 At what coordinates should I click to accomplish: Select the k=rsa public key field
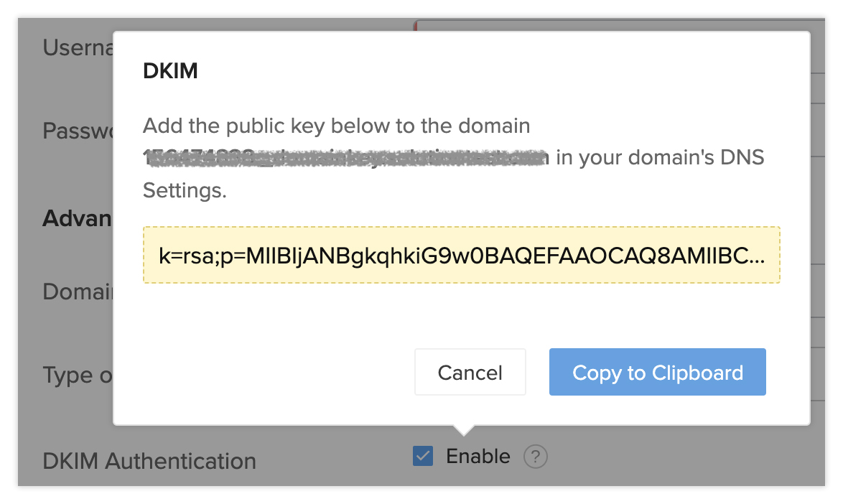point(461,256)
